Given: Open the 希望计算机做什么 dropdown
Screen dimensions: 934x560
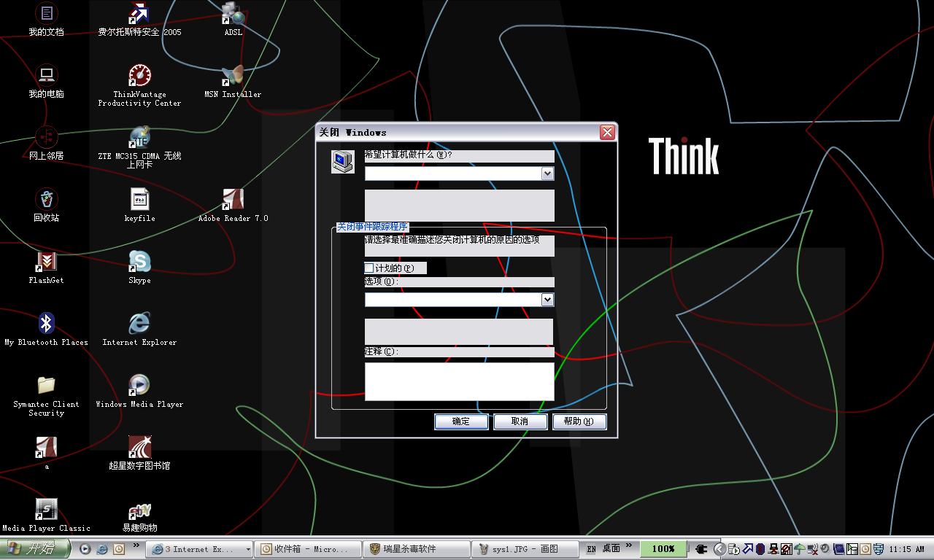Looking at the screenshot, I should 547,174.
